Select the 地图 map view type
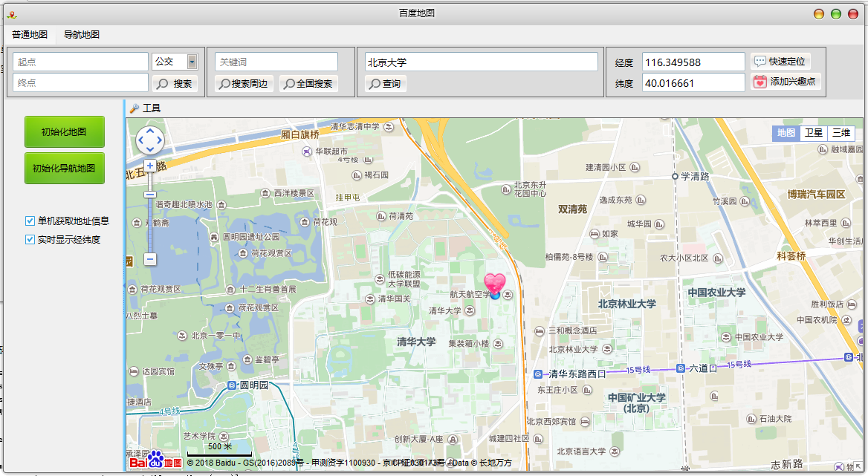The height and width of the screenshot is (476, 868). click(786, 133)
